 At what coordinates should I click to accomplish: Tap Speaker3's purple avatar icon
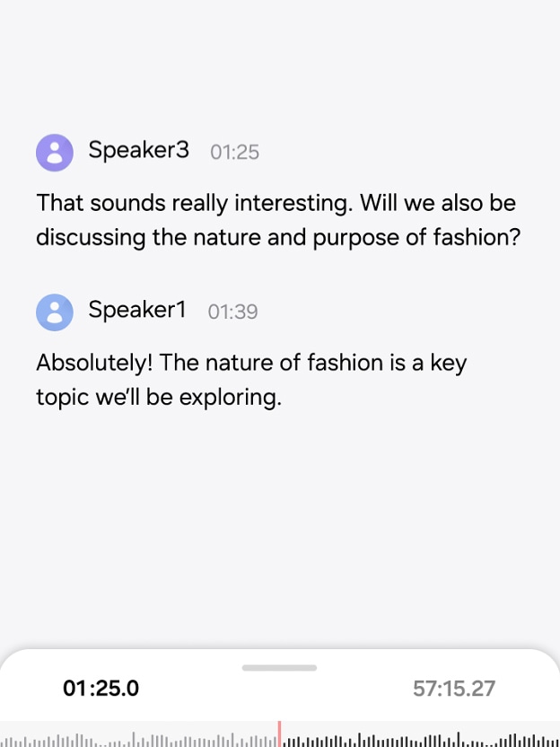(x=55, y=153)
